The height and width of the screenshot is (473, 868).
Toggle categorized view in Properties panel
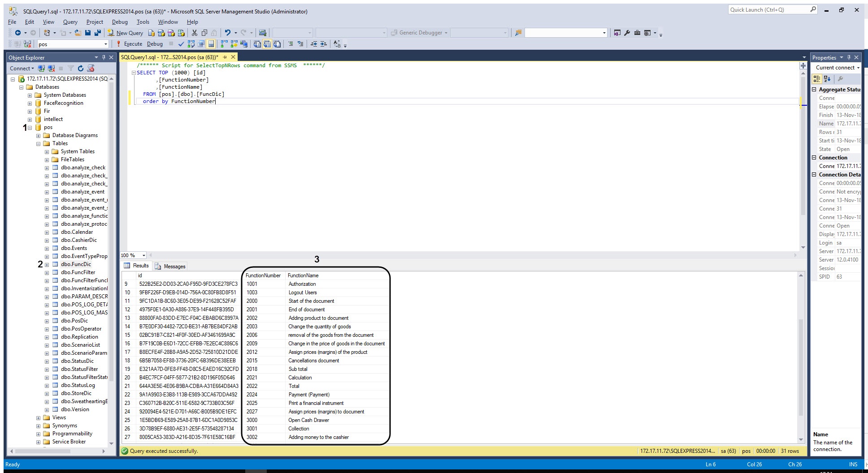[817, 79]
